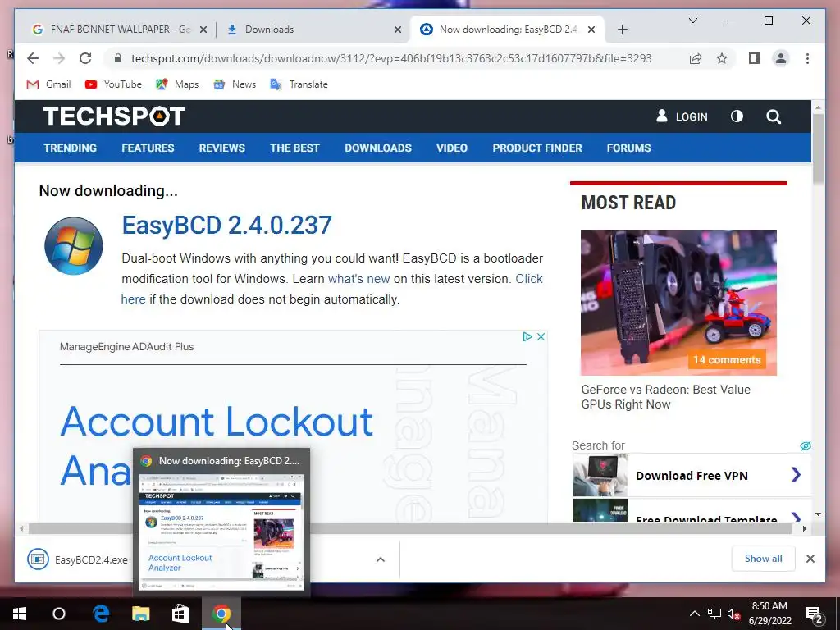Click the browser forward arrow
The width and height of the screenshot is (840, 630).
point(59,58)
